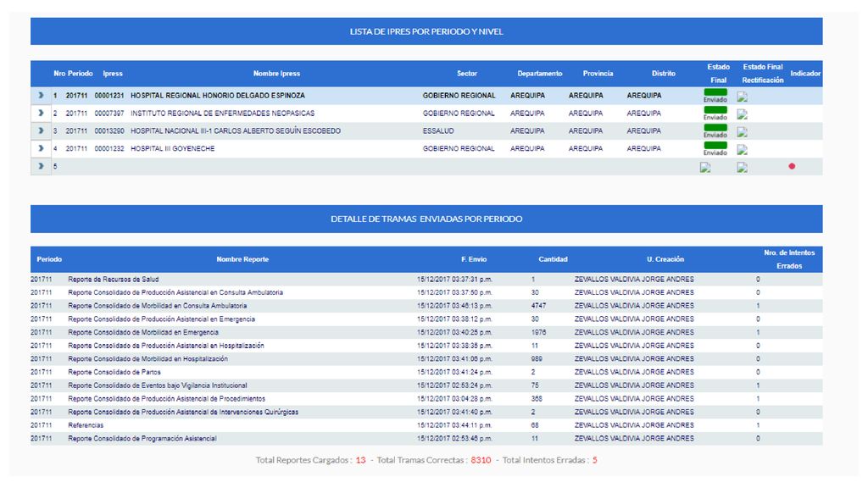The image size is (868, 488).
Task: Expand row 3 Hospital Nacional Carlos Alberto Seguín
Action: coord(41,130)
